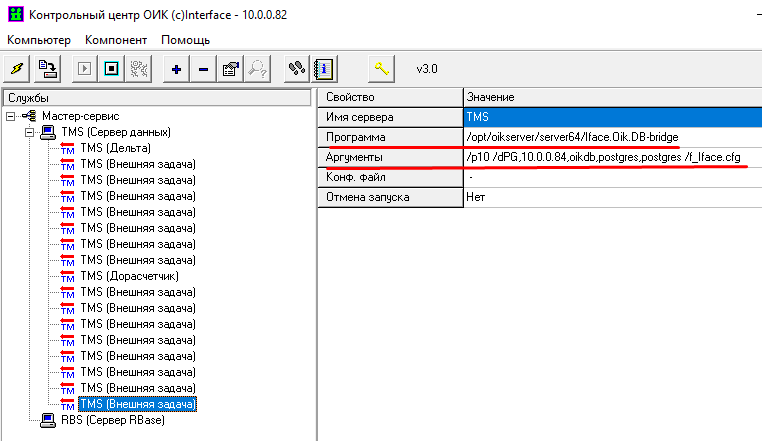The height and width of the screenshot is (441, 762).
Task: Click the footprints trace icon
Action: tap(296, 69)
